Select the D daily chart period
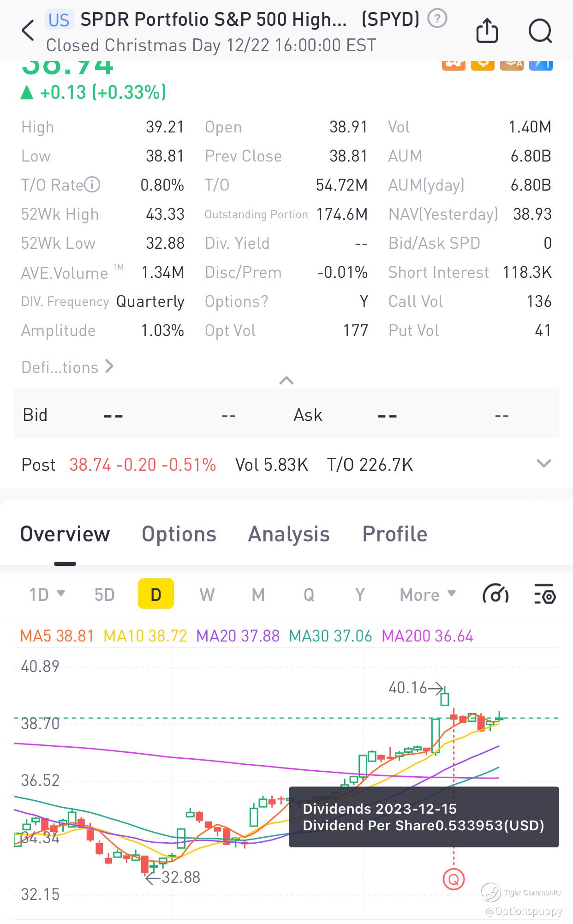Viewport: 573px width, 924px height. tap(156, 594)
